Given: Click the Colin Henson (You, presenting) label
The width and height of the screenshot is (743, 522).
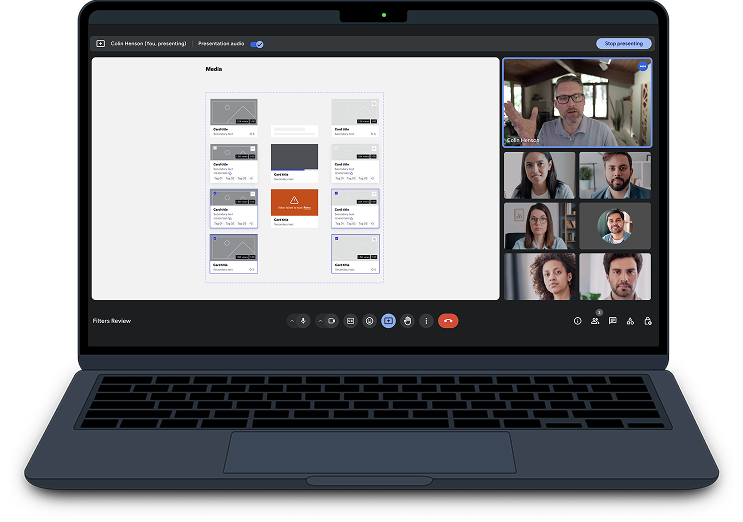Looking at the screenshot, I should click(148, 44).
